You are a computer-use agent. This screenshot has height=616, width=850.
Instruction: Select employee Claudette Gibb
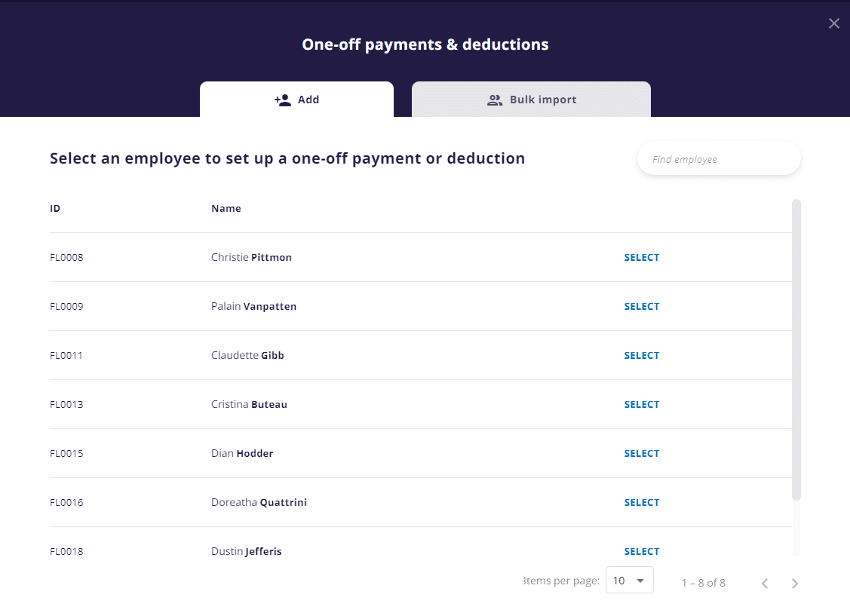[641, 355]
